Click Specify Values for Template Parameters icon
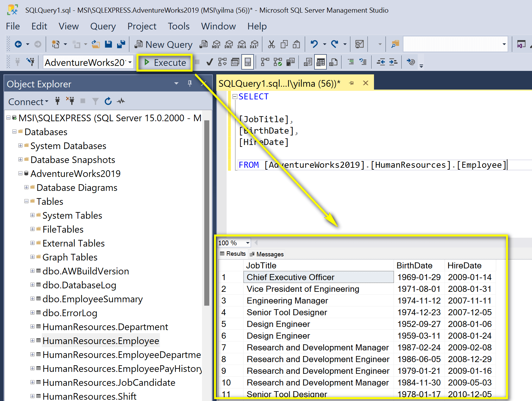Viewport: 532px width, 401px height. tap(411, 62)
